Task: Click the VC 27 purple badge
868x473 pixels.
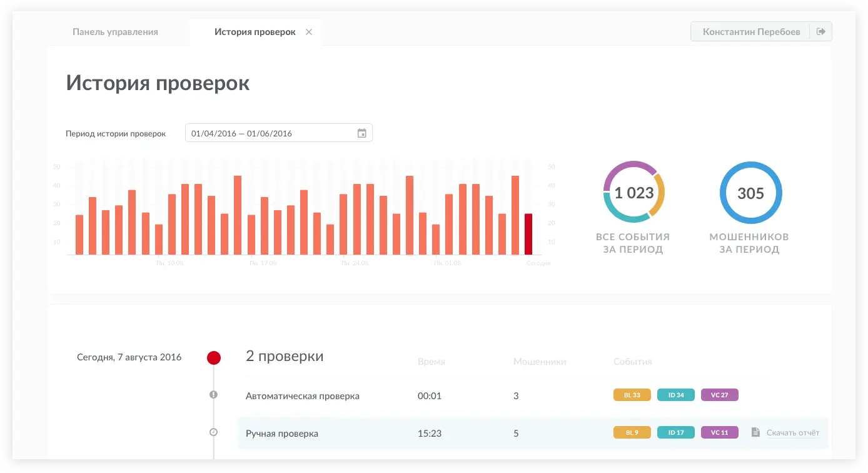Action: click(720, 395)
